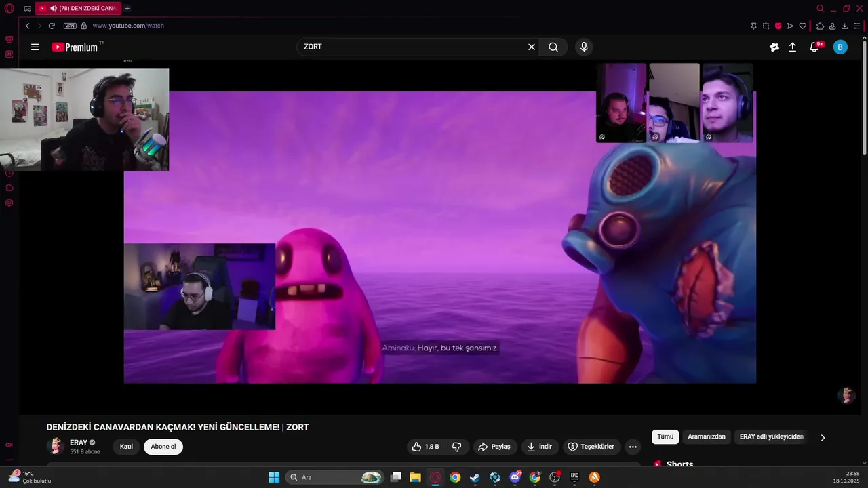Select the DENIZDEKI CANAVARDAN browser tab
Image resolution: width=868 pixels, height=488 pixels.
click(x=78, y=9)
